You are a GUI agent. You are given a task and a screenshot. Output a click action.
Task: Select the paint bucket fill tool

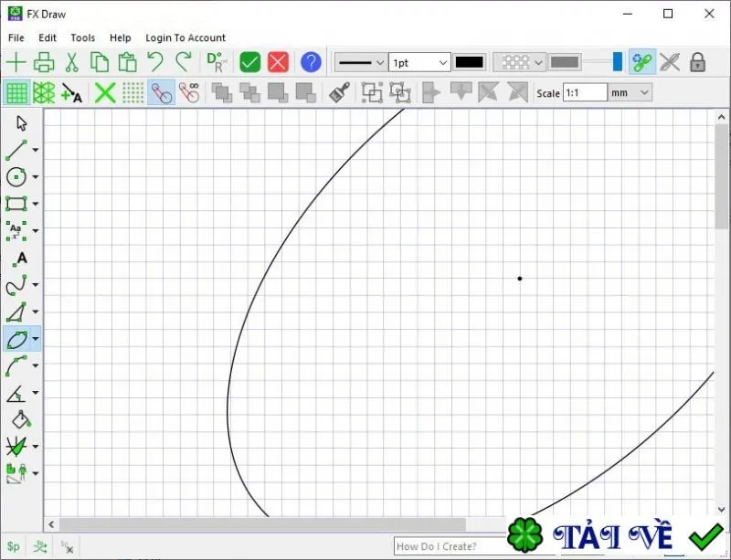(21, 419)
